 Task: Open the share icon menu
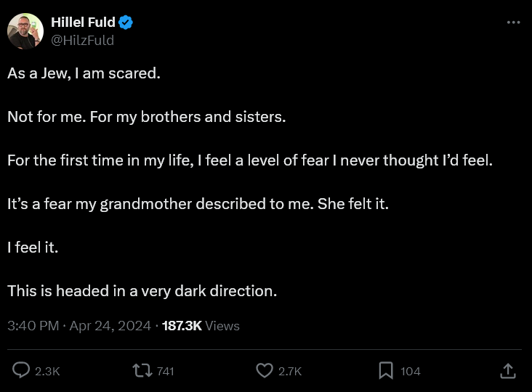[508, 371]
